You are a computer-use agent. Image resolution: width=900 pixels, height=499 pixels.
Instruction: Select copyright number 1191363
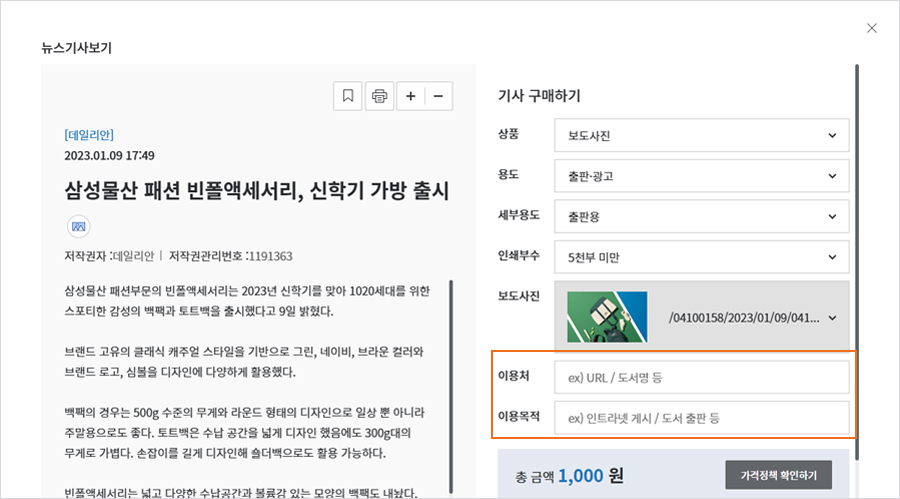[270, 256]
